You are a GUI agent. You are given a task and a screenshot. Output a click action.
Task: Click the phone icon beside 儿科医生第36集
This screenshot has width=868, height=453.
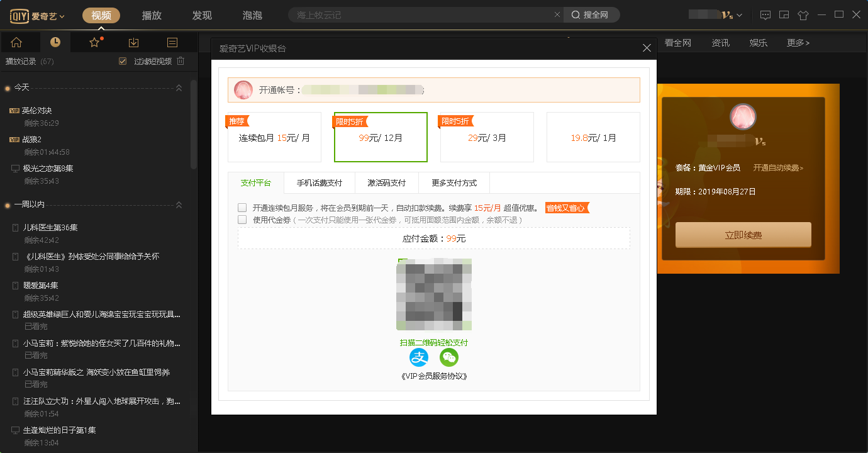[x=16, y=227]
